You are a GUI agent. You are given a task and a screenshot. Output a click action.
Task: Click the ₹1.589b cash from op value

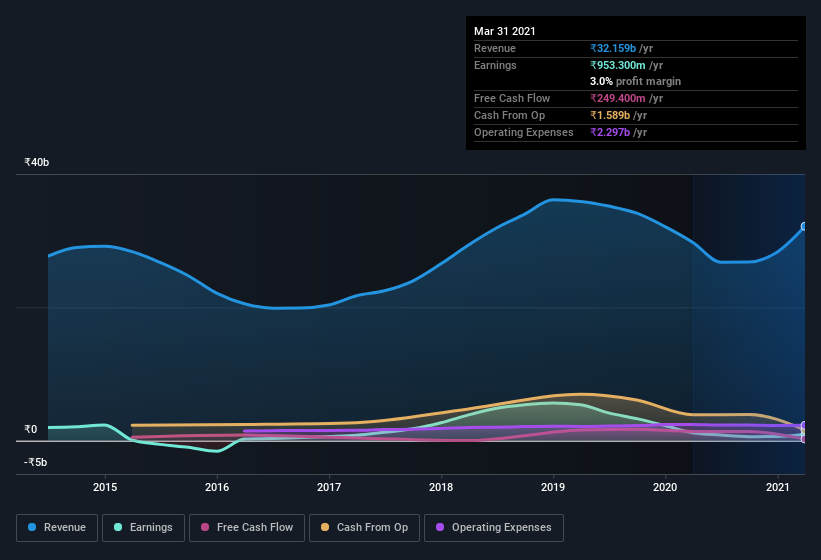[x=610, y=115]
